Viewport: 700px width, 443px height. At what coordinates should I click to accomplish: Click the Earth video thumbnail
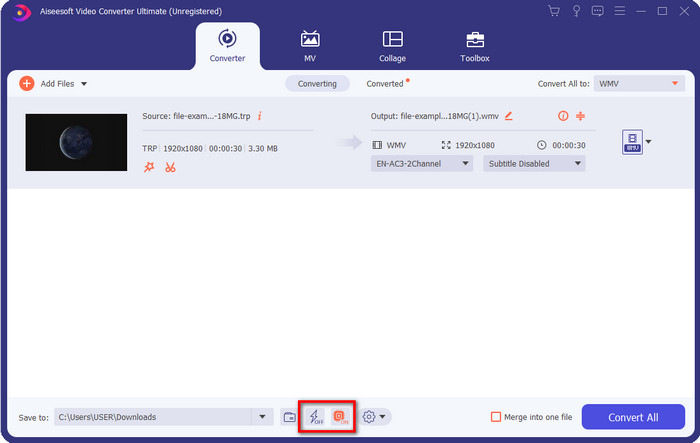76,142
